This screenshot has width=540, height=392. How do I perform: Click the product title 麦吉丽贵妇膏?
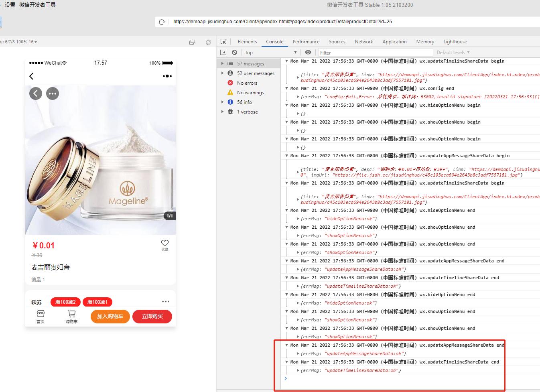(x=51, y=267)
